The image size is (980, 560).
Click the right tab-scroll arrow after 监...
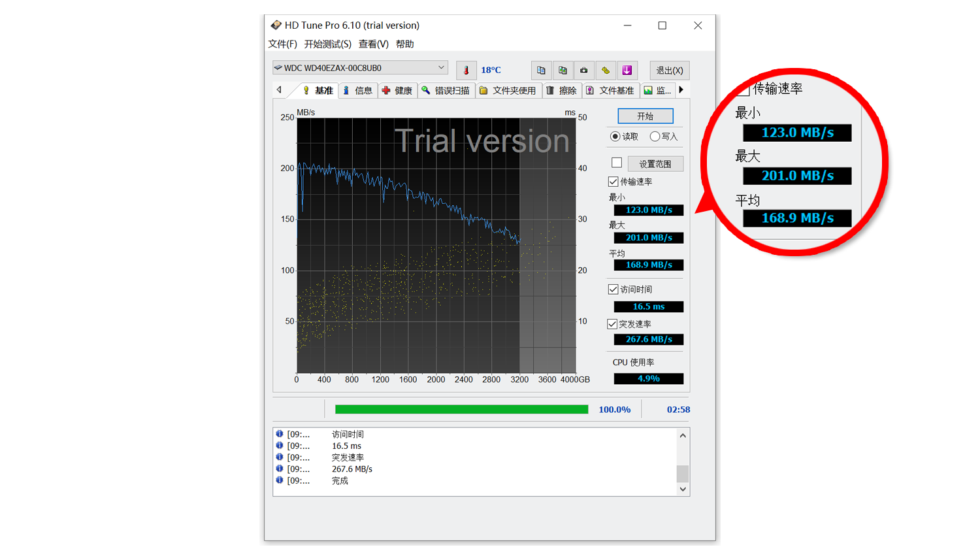681,90
